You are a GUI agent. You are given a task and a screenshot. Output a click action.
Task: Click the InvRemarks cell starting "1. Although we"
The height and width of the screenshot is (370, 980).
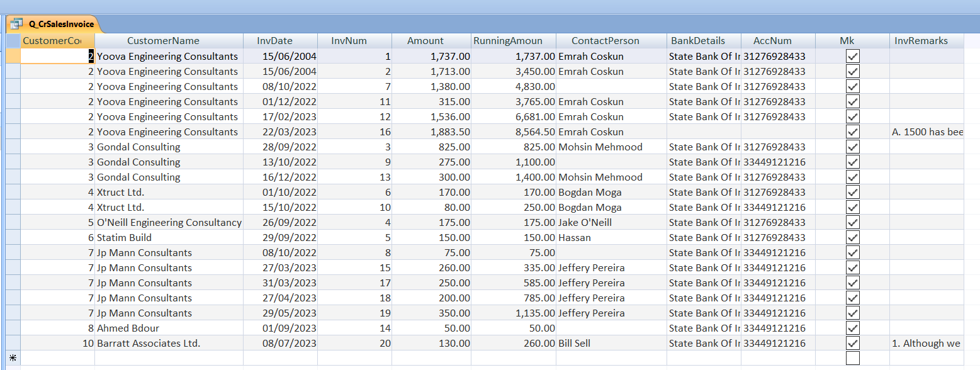pyautogui.click(x=926, y=344)
